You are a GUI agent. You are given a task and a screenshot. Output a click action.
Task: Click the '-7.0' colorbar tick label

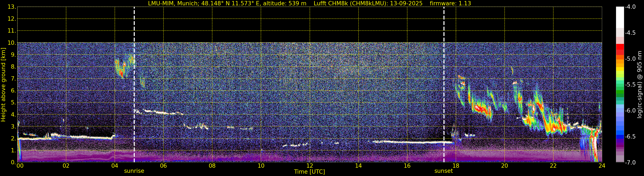click(x=630, y=162)
